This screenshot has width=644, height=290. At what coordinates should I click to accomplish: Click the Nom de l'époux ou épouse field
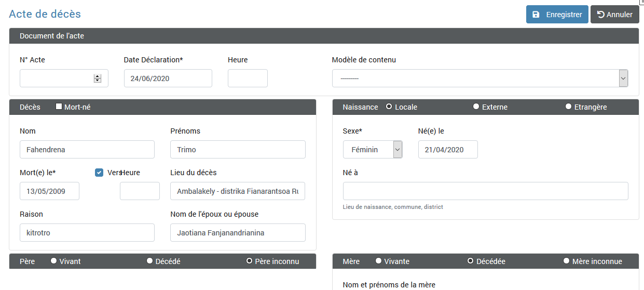[x=238, y=233]
